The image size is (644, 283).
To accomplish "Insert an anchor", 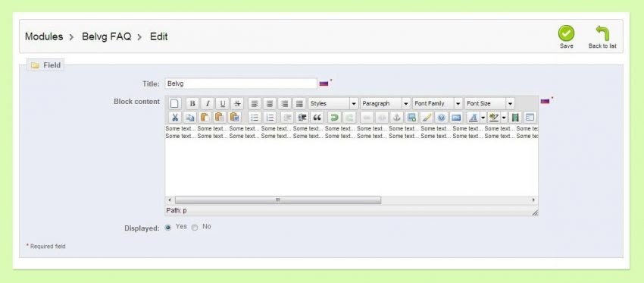I will [x=396, y=118].
